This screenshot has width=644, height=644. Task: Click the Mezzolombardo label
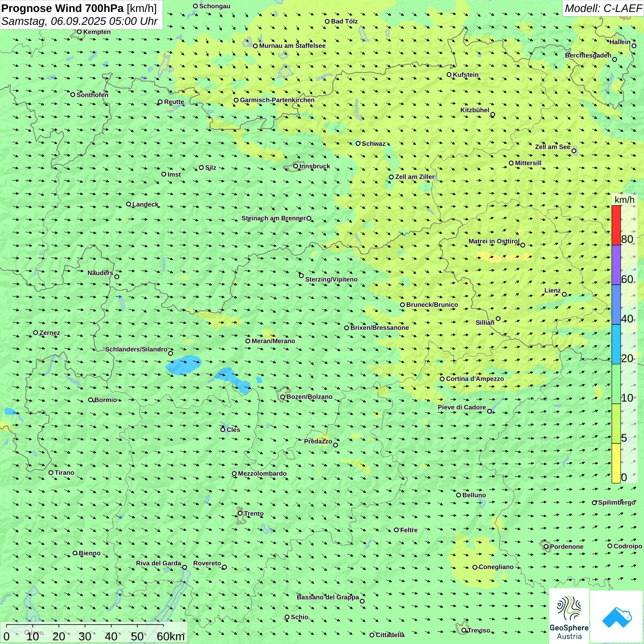pyautogui.click(x=262, y=473)
